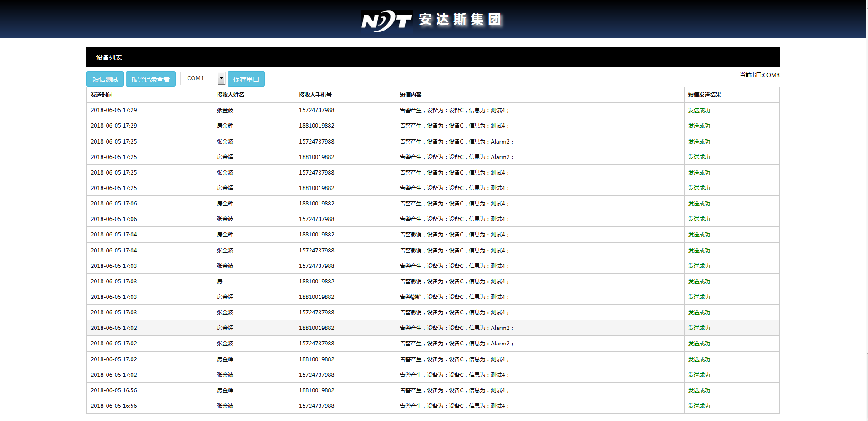
Task: Click the 接收人姓名 column header
Action: [230, 95]
